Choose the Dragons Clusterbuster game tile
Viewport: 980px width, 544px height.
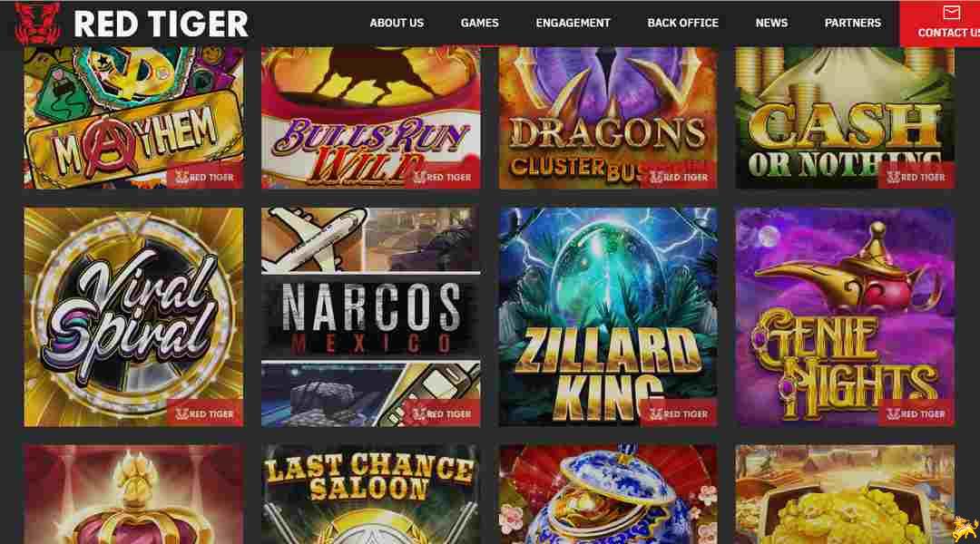[608, 118]
